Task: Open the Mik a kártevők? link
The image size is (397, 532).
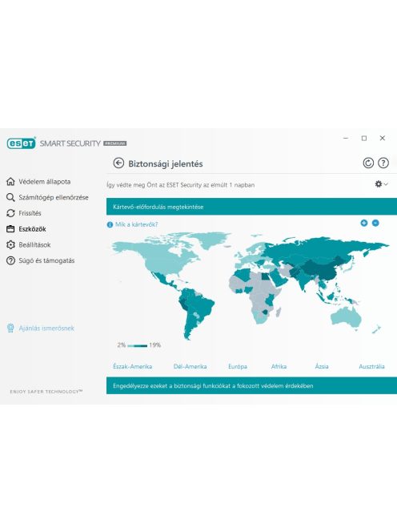Action: (x=136, y=224)
